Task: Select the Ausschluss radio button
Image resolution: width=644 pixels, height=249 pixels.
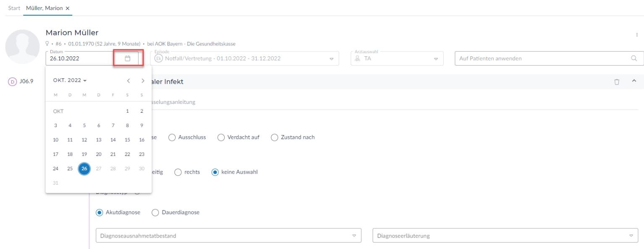Action: tap(172, 137)
